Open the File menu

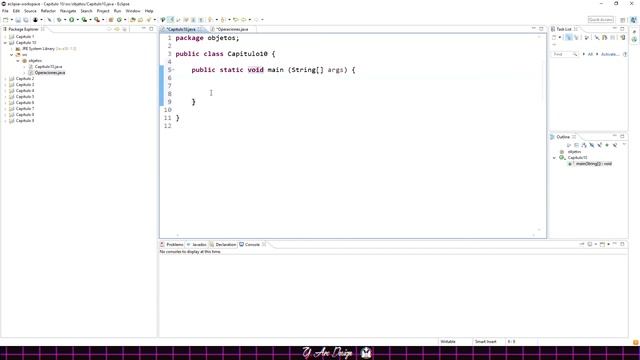(5, 11)
